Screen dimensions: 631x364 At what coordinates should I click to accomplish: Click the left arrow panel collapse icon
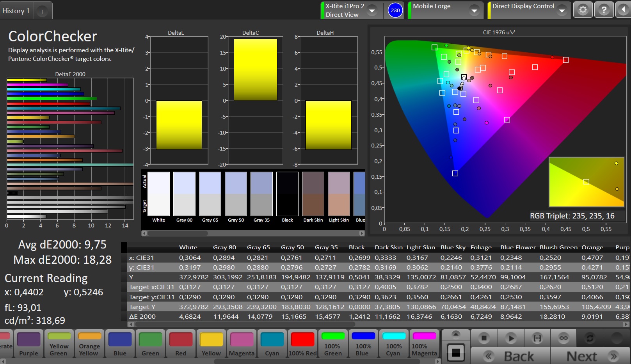[624, 10]
